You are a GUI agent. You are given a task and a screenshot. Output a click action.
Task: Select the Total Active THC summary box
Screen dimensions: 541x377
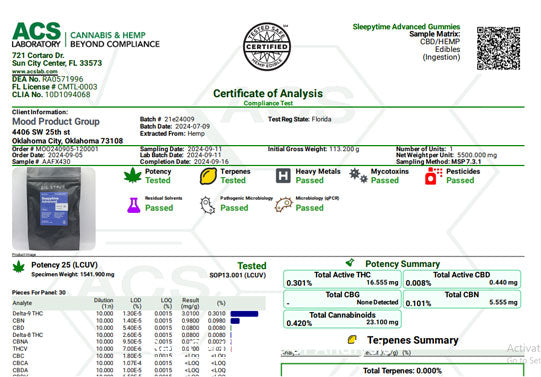[342, 279]
